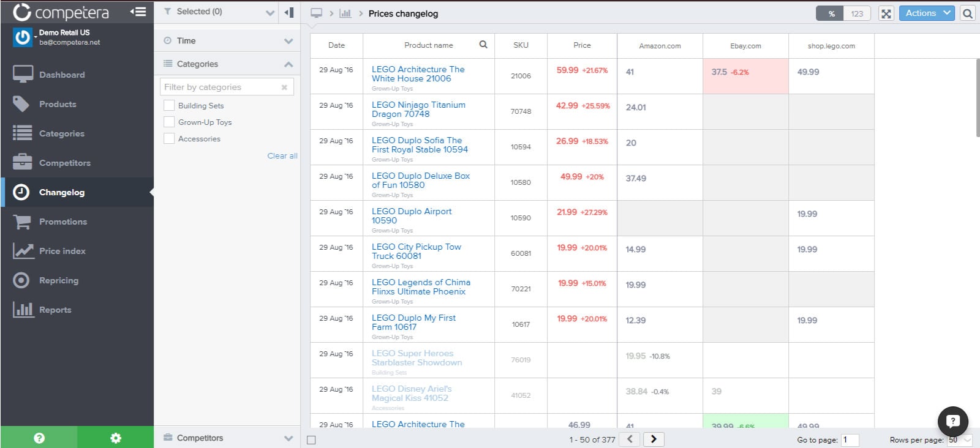980x448 pixels.
Task: Expand the Competitors filter section
Action: [x=288, y=438]
